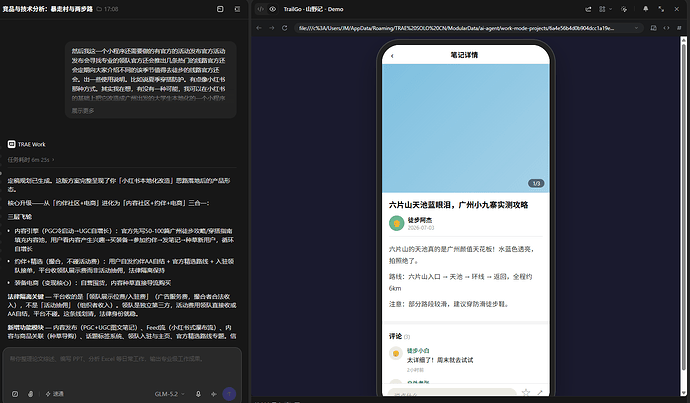The height and width of the screenshot is (403, 690).
Task: Open the new-window icon beside 17:08
Action: pyautogui.click(x=220, y=9)
